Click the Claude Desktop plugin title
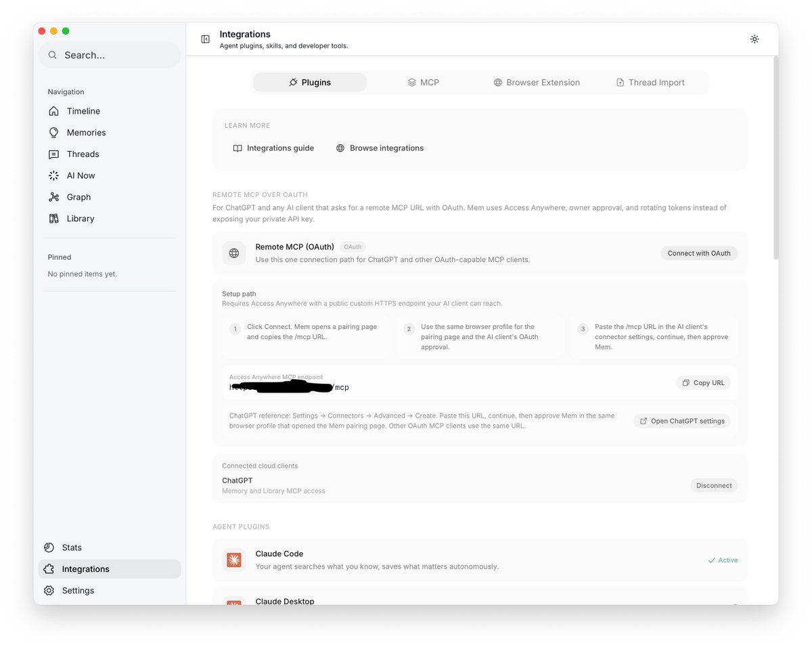 (x=285, y=601)
